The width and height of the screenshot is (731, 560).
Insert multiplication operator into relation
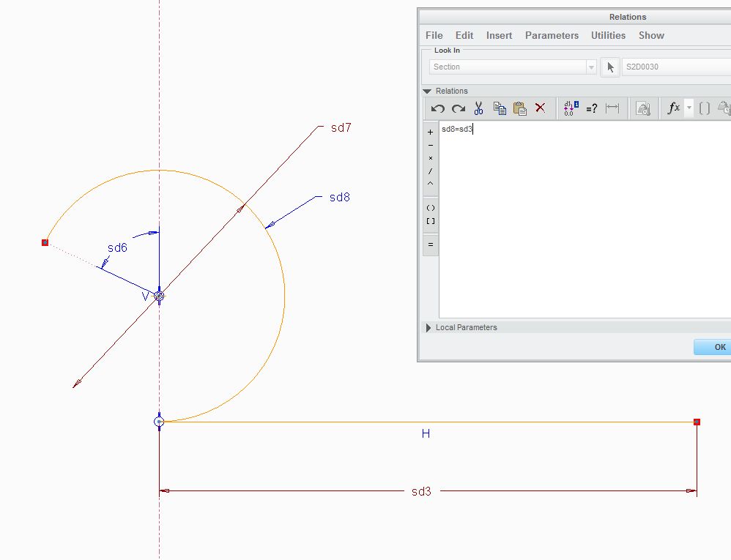click(430, 158)
